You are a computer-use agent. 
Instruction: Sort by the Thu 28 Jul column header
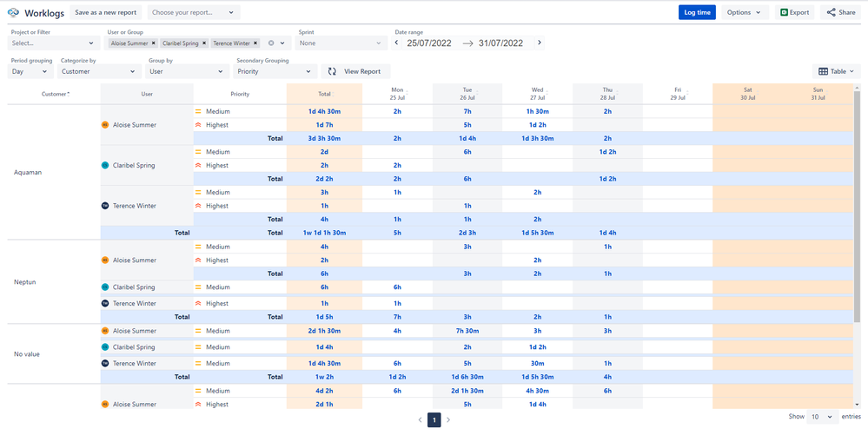coord(607,94)
